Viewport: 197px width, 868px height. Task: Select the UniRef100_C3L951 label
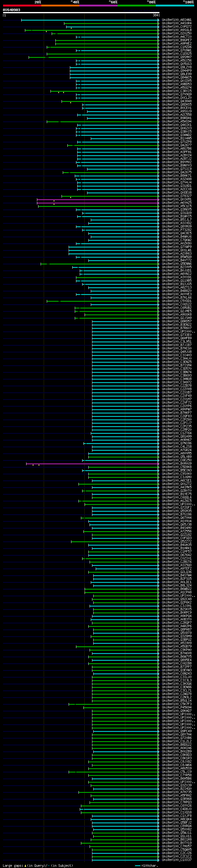176,342
